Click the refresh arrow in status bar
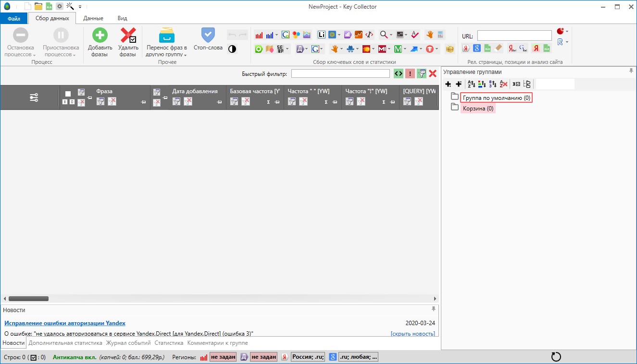The height and width of the screenshot is (364, 637). (556, 357)
